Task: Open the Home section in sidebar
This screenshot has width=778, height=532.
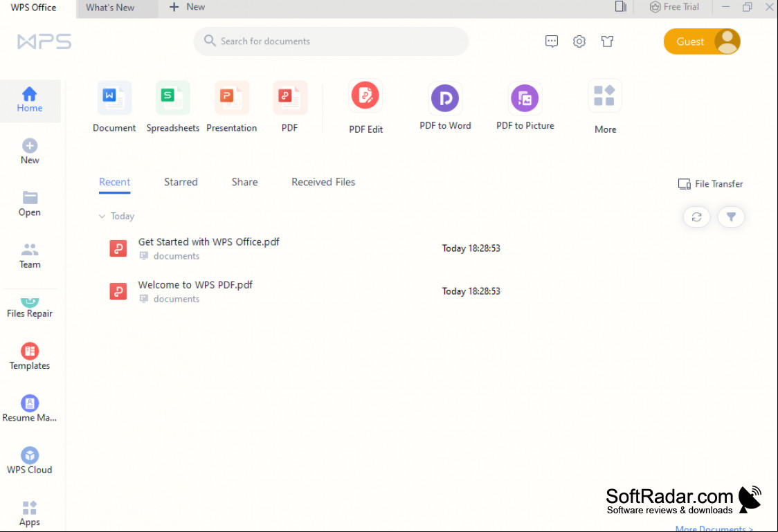Action: (30, 100)
